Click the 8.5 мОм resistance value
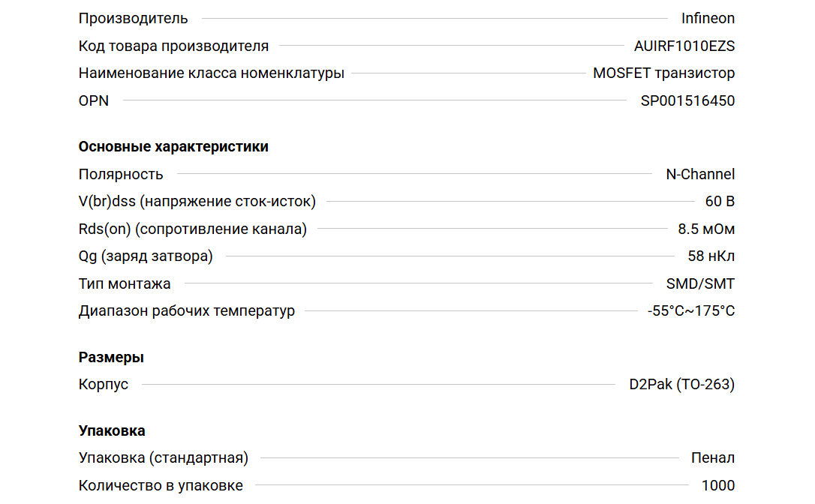This screenshot has height=504, width=815. pyautogui.click(x=706, y=229)
